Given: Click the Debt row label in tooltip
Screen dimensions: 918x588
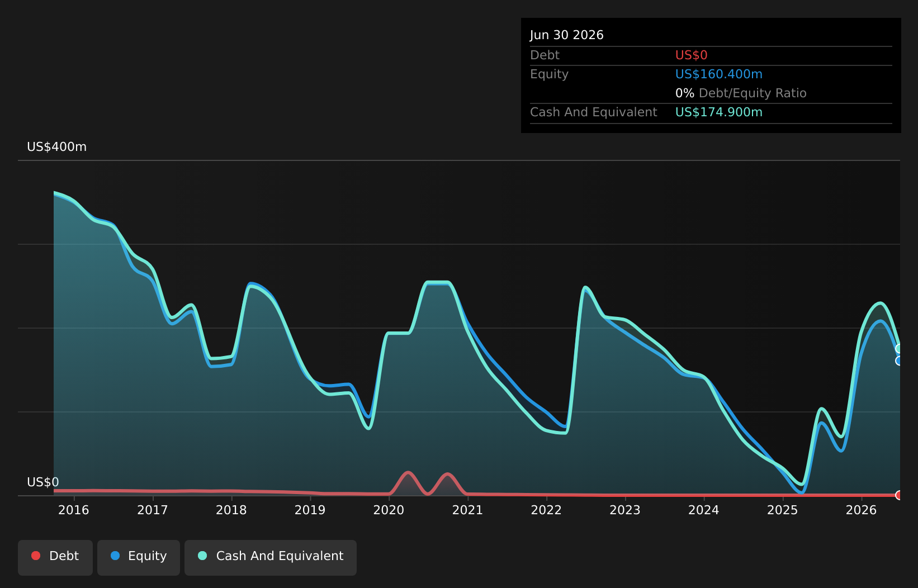Looking at the screenshot, I should [x=545, y=55].
